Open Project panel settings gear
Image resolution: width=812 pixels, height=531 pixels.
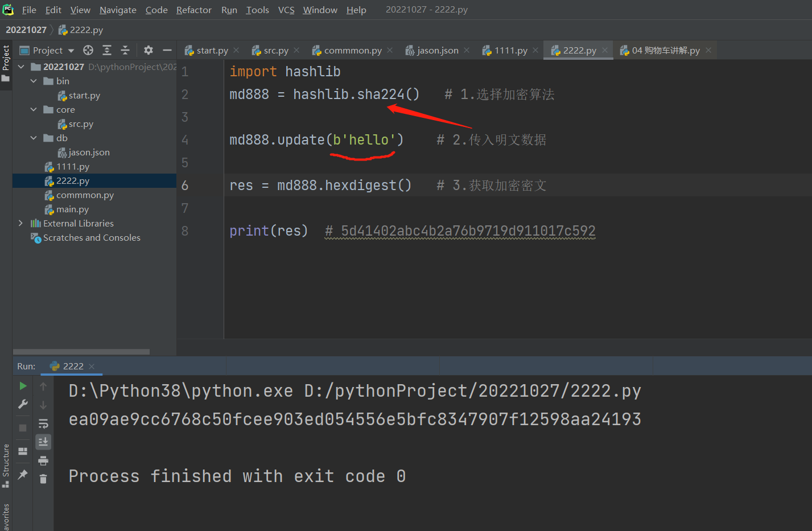(x=149, y=50)
